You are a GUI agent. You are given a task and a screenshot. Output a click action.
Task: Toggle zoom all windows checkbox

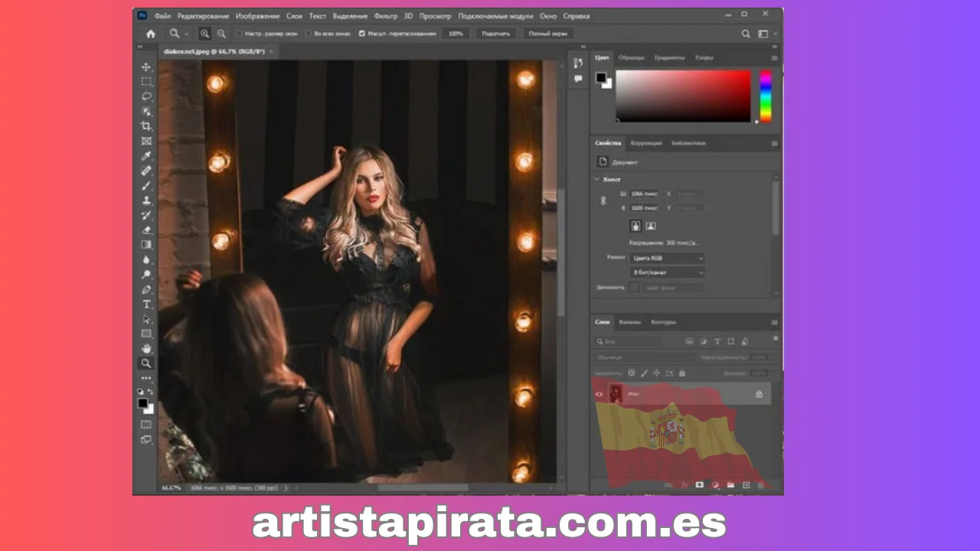pos(308,34)
